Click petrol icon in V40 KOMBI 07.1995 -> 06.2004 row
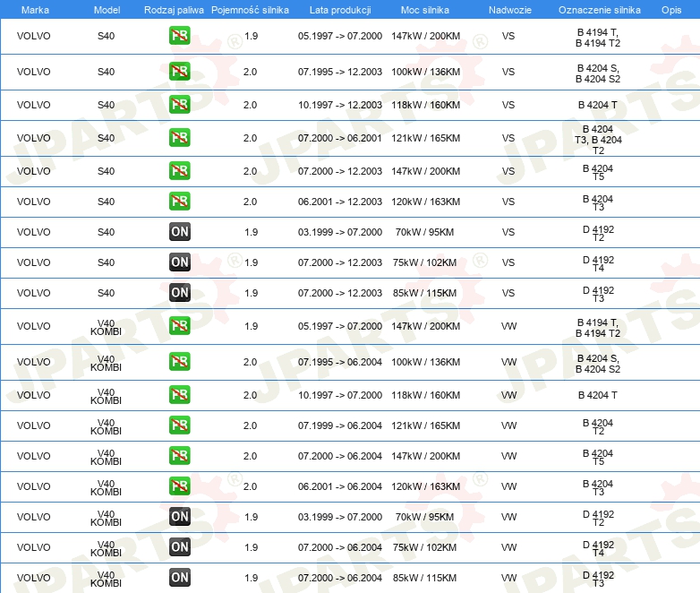The image size is (700, 593). tap(179, 362)
